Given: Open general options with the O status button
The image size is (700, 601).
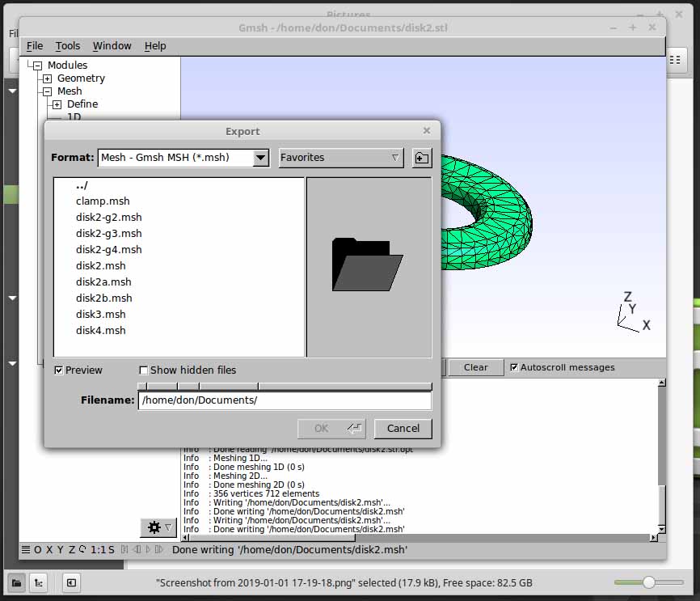Looking at the screenshot, I should (x=38, y=549).
